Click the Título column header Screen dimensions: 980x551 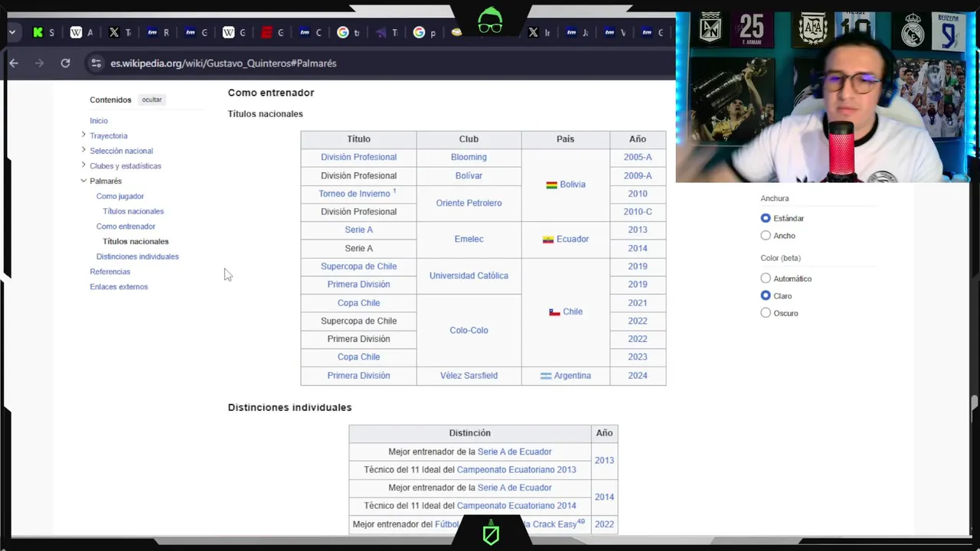(358, 139)
